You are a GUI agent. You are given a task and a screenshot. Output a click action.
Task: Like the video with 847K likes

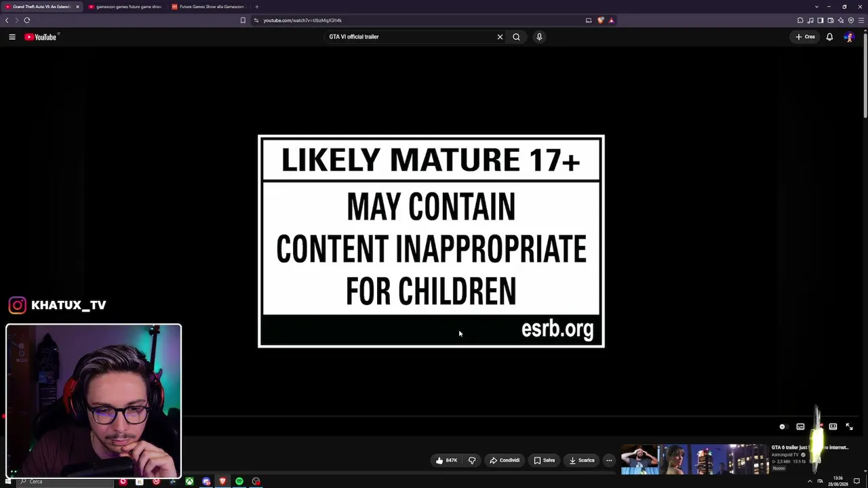(x=447, y=460)
